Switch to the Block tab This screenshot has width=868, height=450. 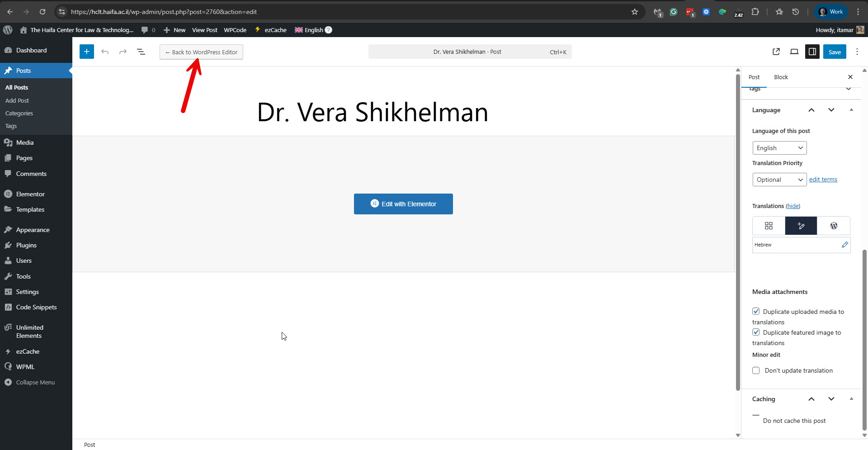(781, 77)
